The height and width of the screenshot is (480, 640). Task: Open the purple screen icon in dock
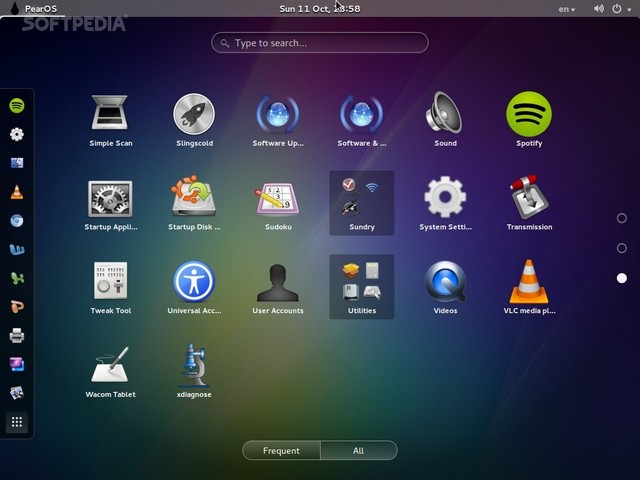(17, 364)
